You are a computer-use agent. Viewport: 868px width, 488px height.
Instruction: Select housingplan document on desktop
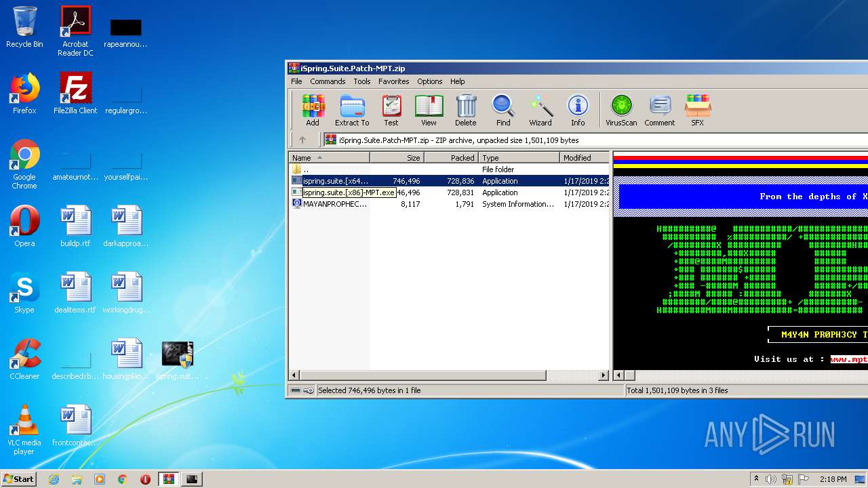tap(126, 359)
